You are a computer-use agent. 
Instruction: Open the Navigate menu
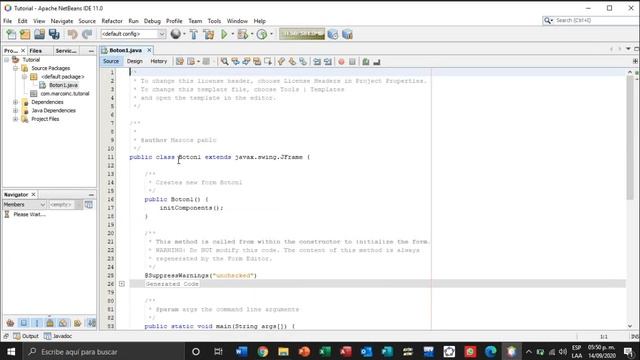[x=62, y=21]
